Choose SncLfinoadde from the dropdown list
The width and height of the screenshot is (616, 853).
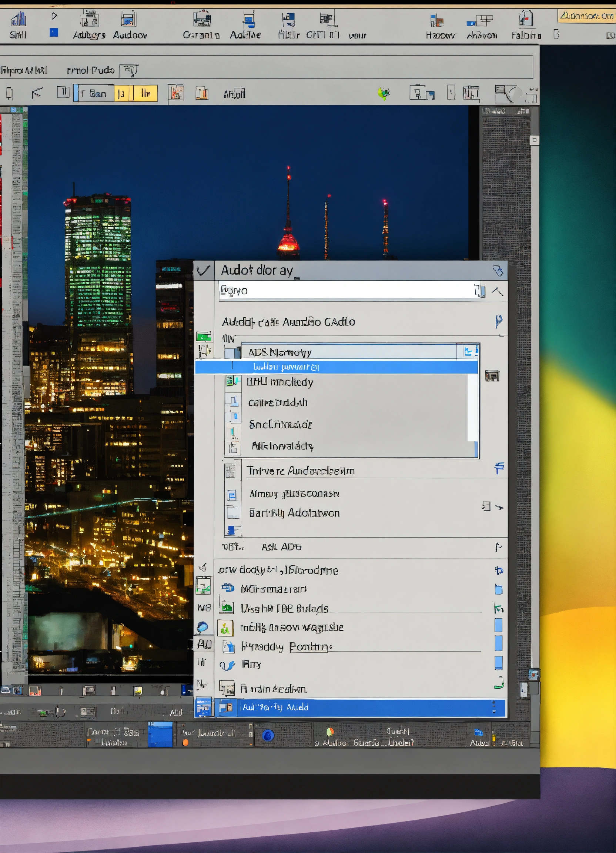click(x=280, y=425)
